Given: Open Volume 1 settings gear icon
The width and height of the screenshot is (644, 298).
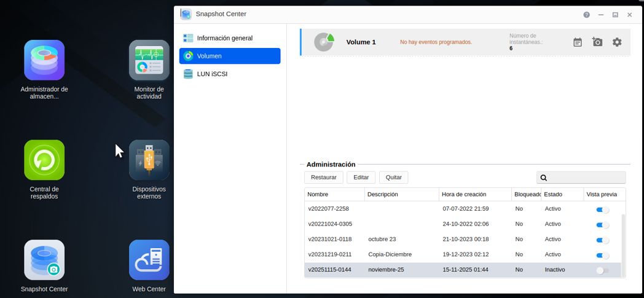Looking at the screenshot, I should pyautogui.click(x=617, y=42).
